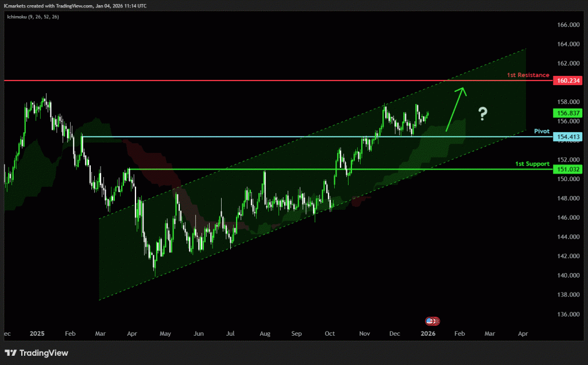
Task: Click the bold 2025 time axis label
Action: pos(37,333)
